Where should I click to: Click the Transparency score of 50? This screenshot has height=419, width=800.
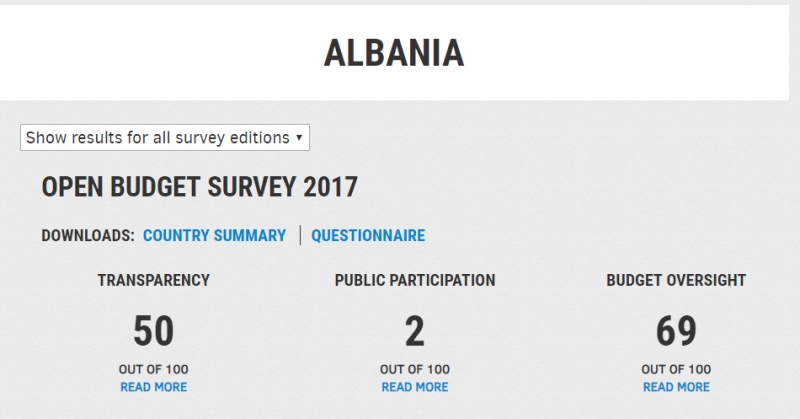point(154,331)
